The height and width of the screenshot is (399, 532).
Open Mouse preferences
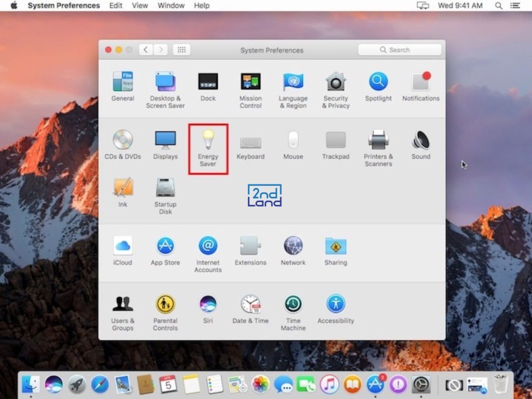coord(293,144)
